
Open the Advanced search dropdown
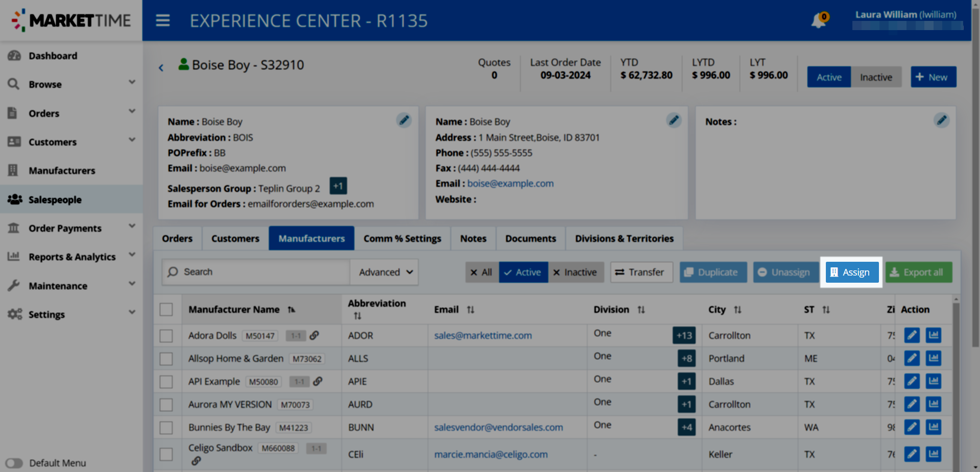tap(384, 272)
